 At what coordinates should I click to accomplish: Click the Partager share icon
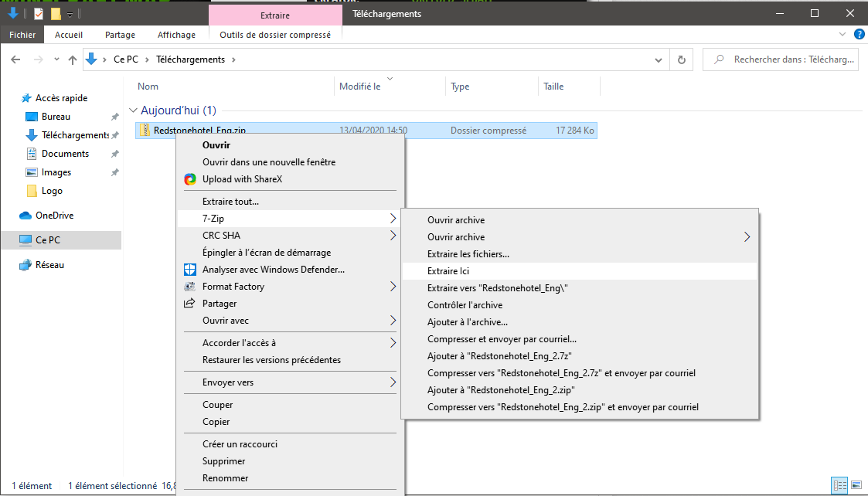[190, 304]
